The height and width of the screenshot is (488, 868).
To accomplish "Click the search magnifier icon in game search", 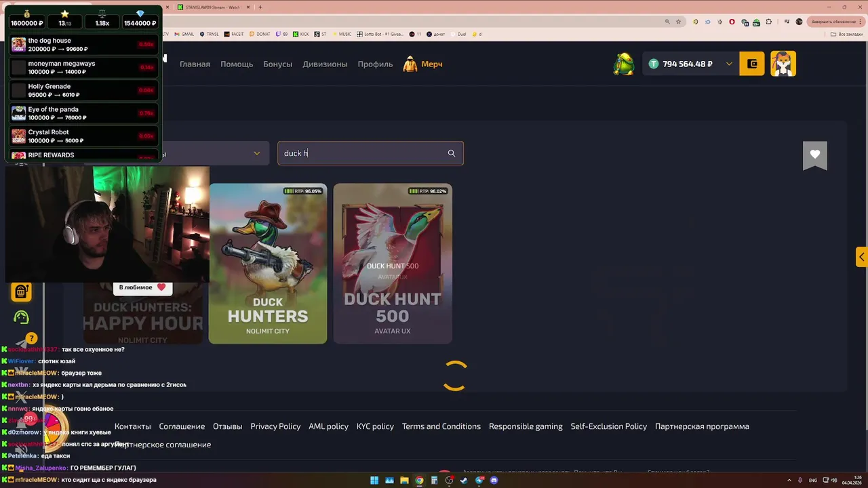I will click(452, 153).
